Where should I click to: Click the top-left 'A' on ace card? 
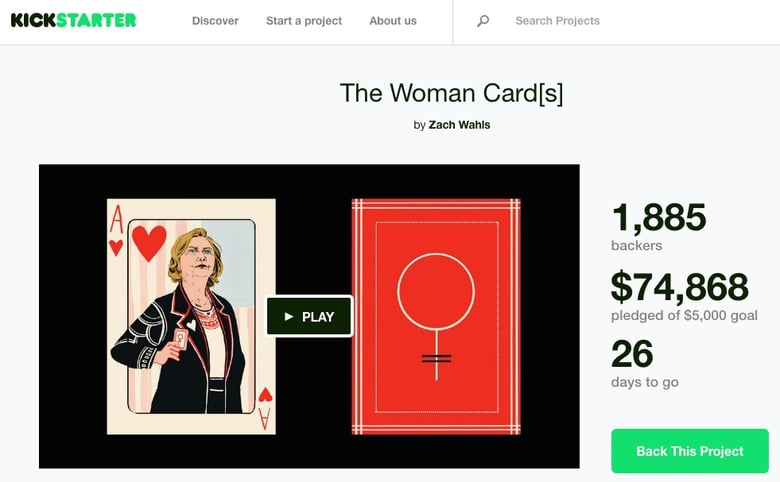pos(116,219)
